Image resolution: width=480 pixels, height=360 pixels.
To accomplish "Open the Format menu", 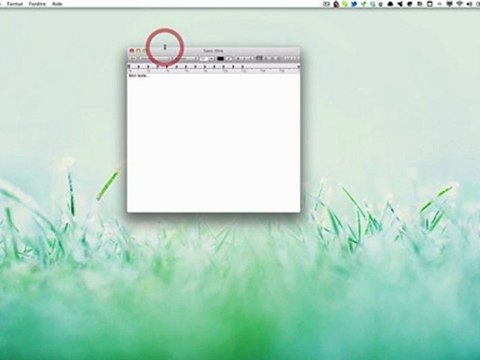I will pyautogui.click(x=15, y=4).
